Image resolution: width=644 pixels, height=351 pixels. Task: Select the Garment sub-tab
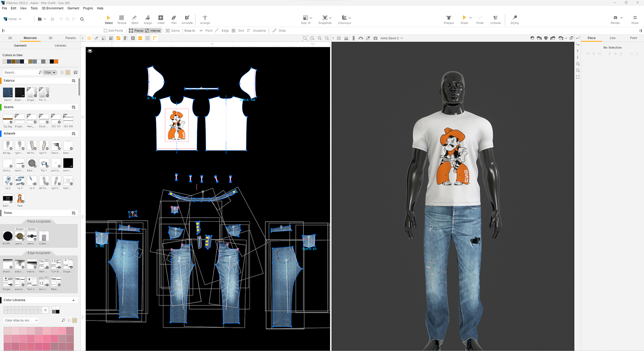20,46
